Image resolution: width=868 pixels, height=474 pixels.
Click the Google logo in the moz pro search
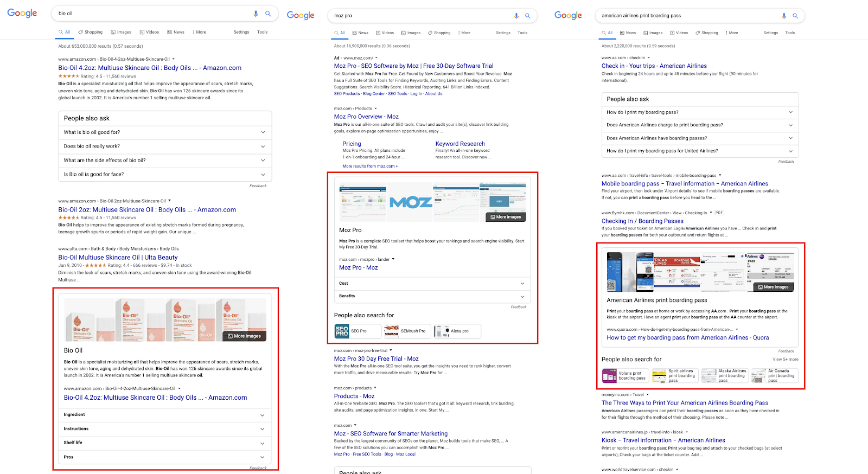tap(301, 15)
